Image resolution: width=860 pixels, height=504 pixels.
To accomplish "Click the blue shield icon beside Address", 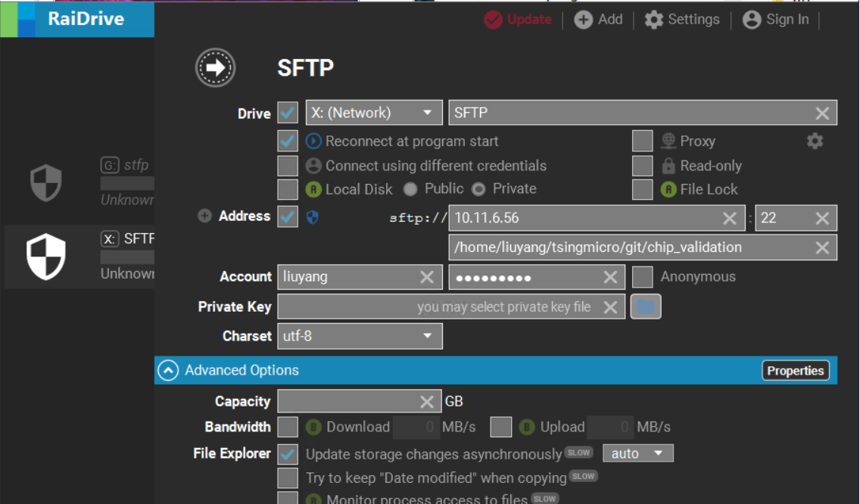I will pos(313,217).
